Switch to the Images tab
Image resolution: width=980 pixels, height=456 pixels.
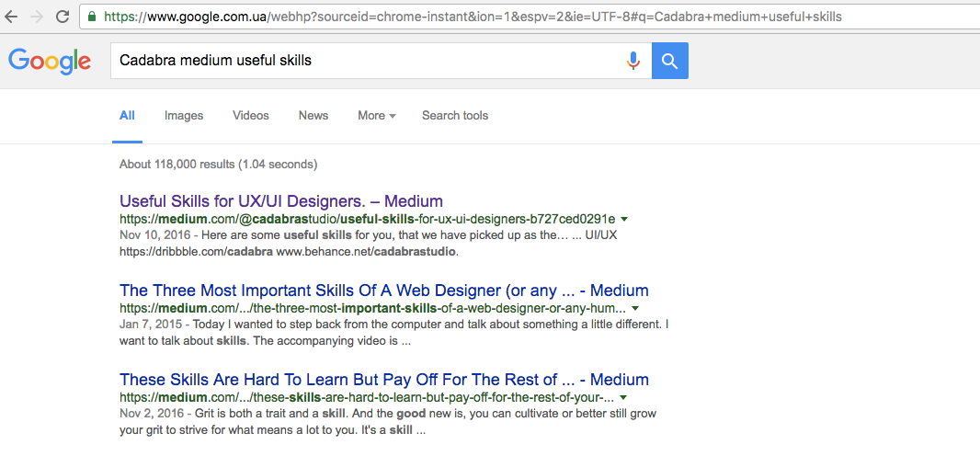click(184, 116)
